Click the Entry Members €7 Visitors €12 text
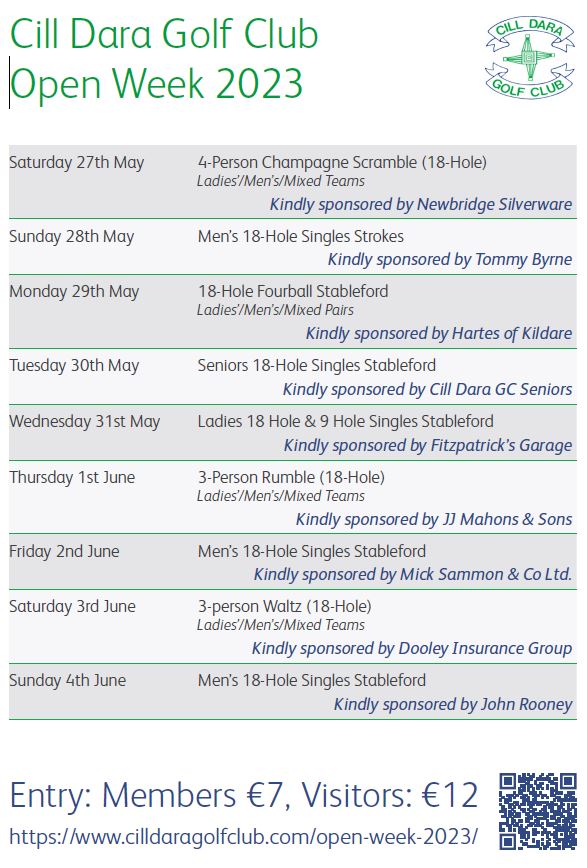587x868 pixels. tap(244, 796)
